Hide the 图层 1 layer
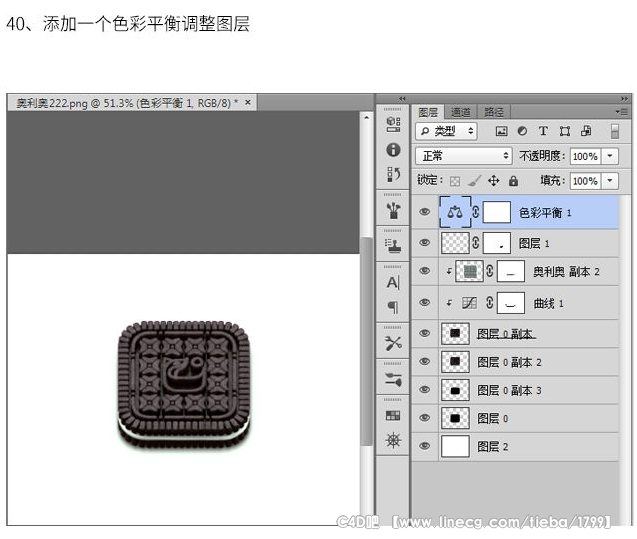The width and height of the screenshot is (637, 539). [x=425, y=242]
